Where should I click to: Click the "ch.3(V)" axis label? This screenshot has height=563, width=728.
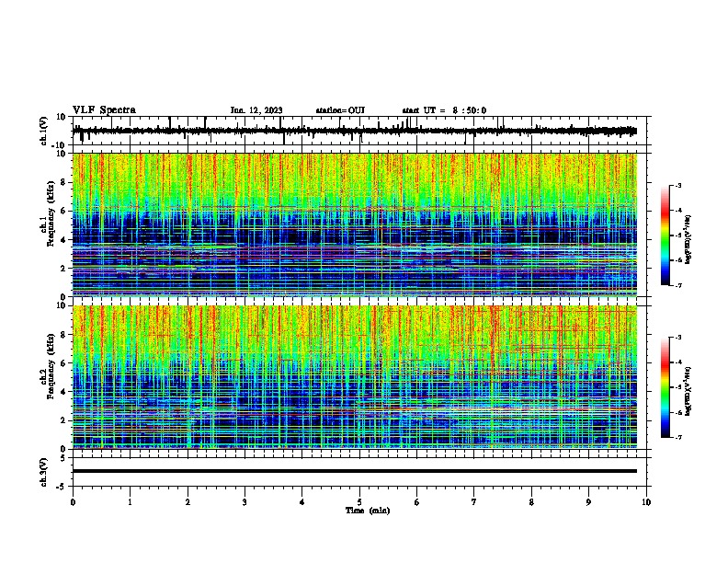click(x=44, y=472)
